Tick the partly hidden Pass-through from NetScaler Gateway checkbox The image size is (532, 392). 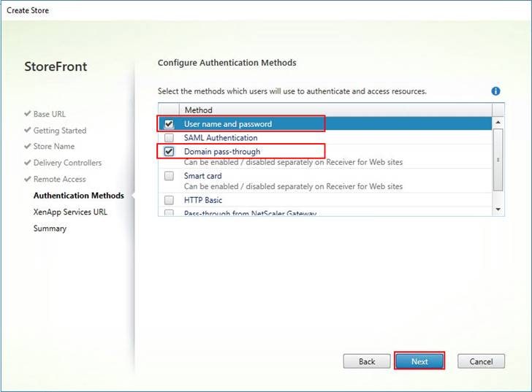pyautogui.click(x=169, y=213)
